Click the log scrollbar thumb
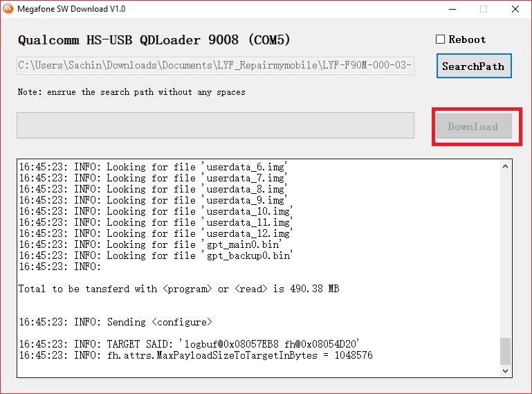This screenshot has height=394, width=532. click(505, 351)
